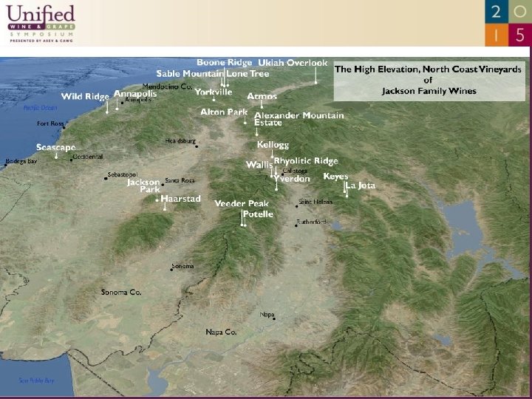532x399 pixels.
Task: Click the Atmos vineyard label
Action: coord(262,96)
